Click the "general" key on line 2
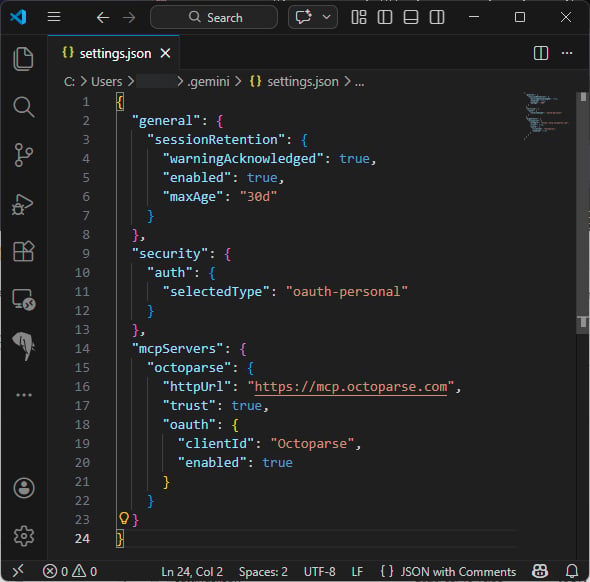 (166, 121)
